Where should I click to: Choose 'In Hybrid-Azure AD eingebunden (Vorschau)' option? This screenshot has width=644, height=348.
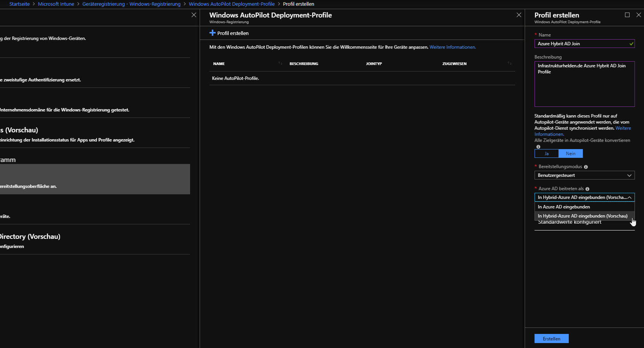582,216
